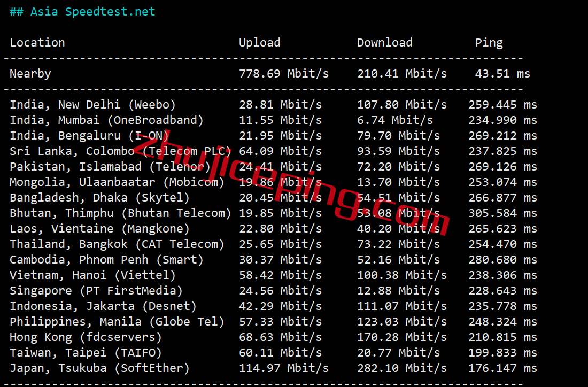Click Taipei ping '199.833 ms'

click(502, 352)
